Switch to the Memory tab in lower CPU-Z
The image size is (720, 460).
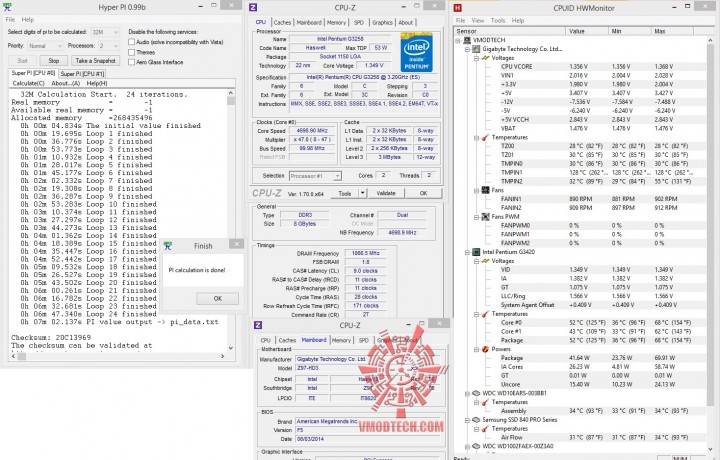click(341, 340)
